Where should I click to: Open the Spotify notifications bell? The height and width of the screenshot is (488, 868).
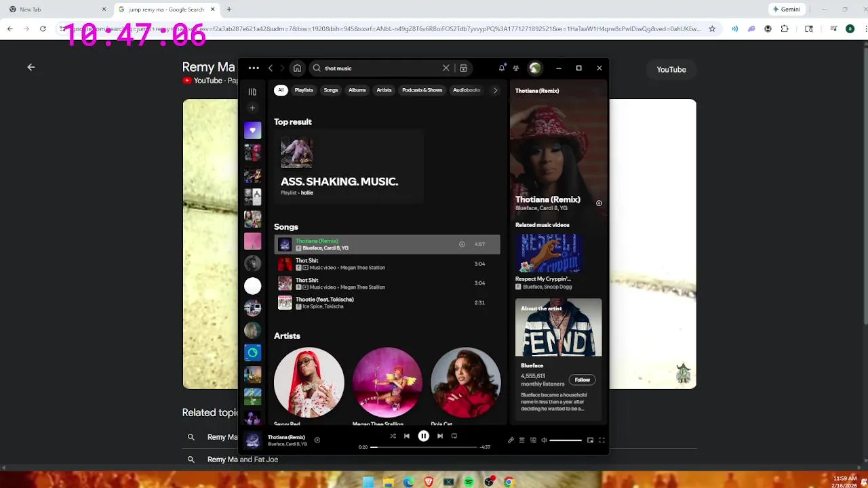pos(502,68)
